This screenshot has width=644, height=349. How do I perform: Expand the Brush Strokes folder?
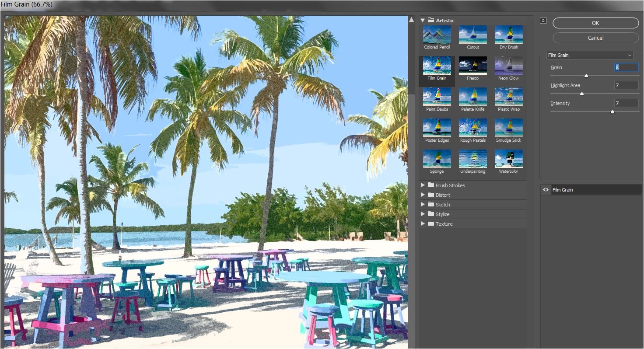(423, 185)
